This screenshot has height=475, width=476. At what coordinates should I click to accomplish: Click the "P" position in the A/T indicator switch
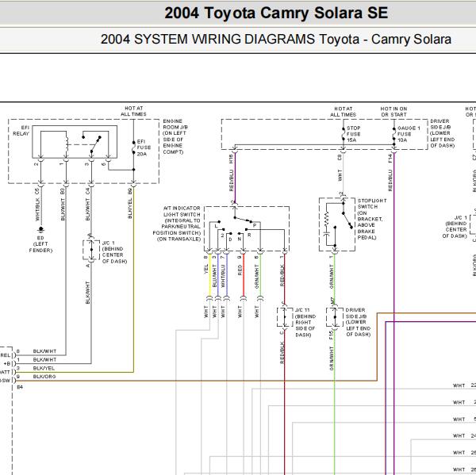pyautogui.click(x=255, y=225)
